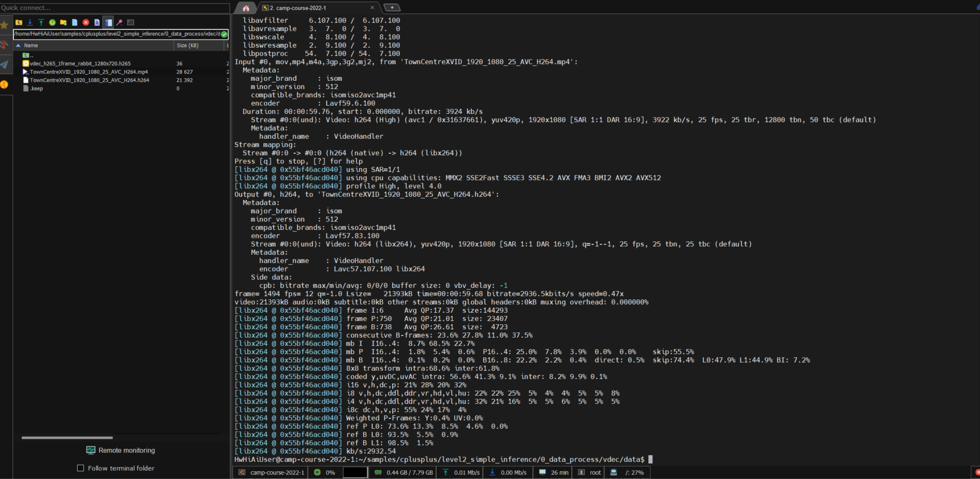
Task: Click the download speed 0.00 Mb/s indicator
Action: [x=508, y=472]
